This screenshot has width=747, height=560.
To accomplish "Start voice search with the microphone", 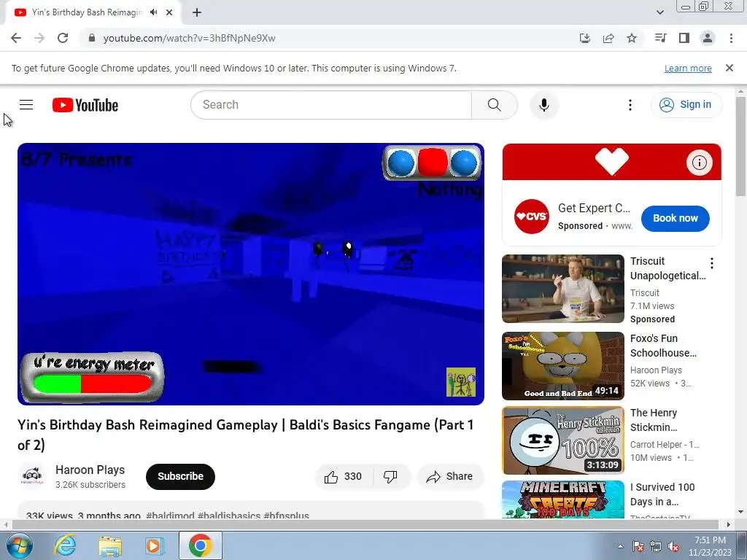I will pyautogui.click(x=544, y=105).
